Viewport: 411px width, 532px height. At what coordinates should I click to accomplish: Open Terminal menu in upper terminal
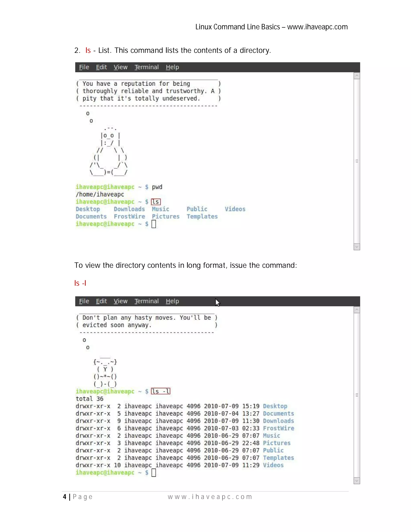(x=146, y=67)
